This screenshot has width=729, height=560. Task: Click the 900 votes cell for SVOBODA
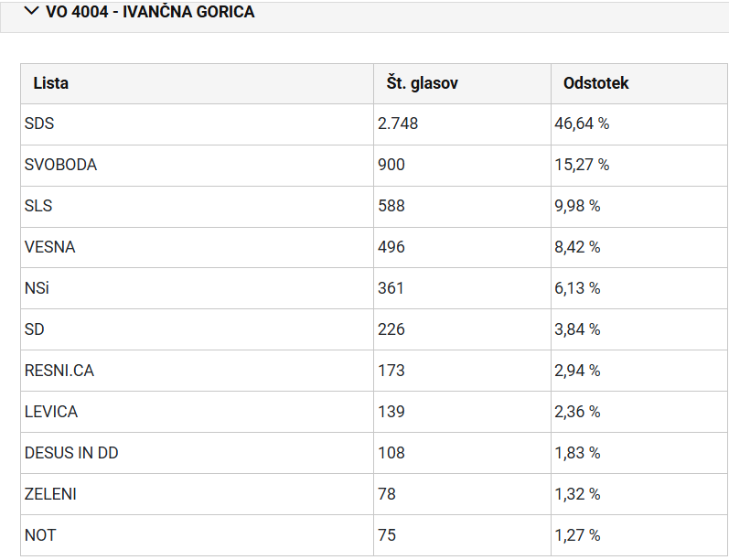click(462, 166)
